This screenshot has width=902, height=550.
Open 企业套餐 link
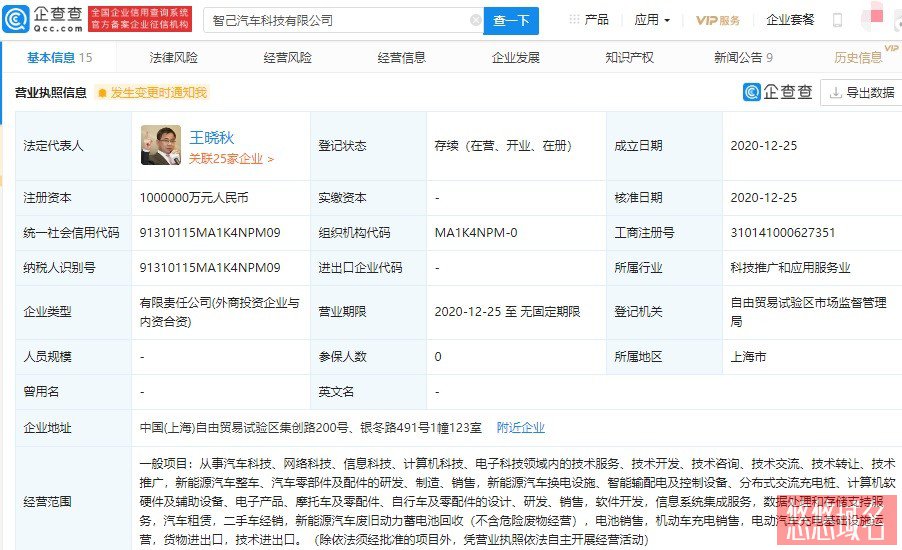coord(790,20)
